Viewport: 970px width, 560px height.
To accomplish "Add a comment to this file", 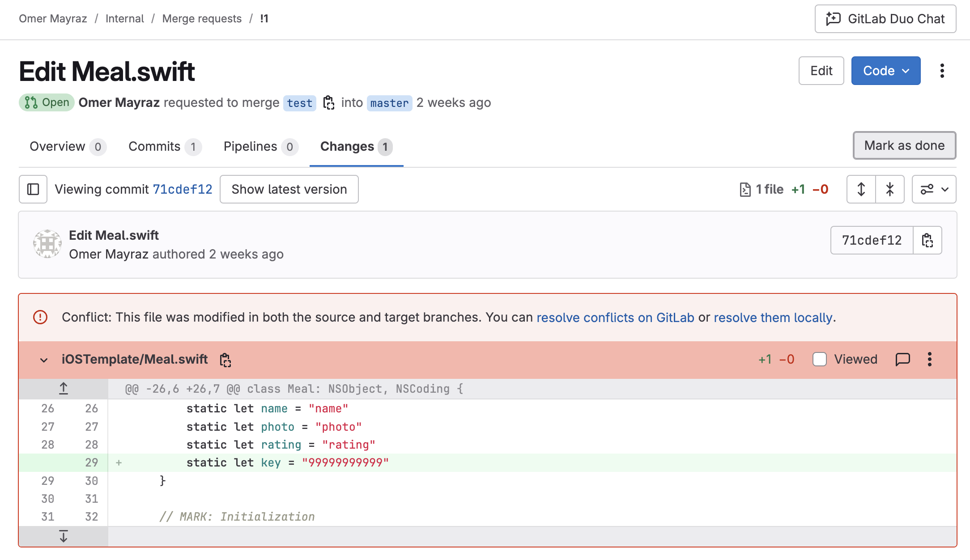I will pyautogui.click(x=903, y=359).
